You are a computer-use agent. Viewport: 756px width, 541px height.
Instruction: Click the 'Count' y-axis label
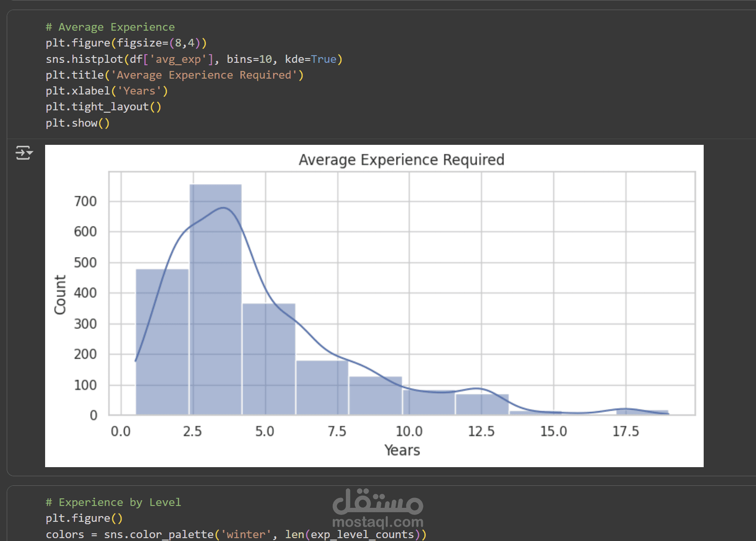(x=60, y=294)
